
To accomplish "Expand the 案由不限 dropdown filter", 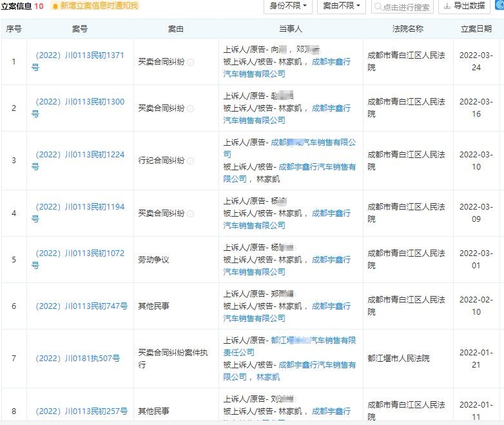I will tap(341, 6).
